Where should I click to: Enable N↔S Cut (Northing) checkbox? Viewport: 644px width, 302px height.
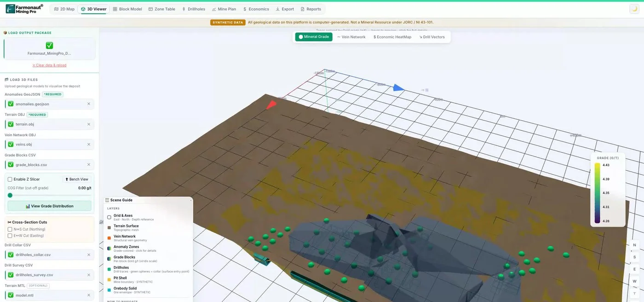[x=10, y=229]
